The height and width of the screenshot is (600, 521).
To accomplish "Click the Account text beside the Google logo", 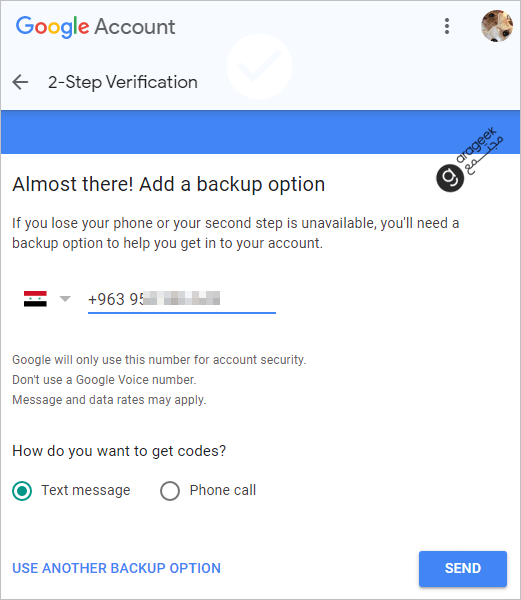I will (x=135, y=26).
